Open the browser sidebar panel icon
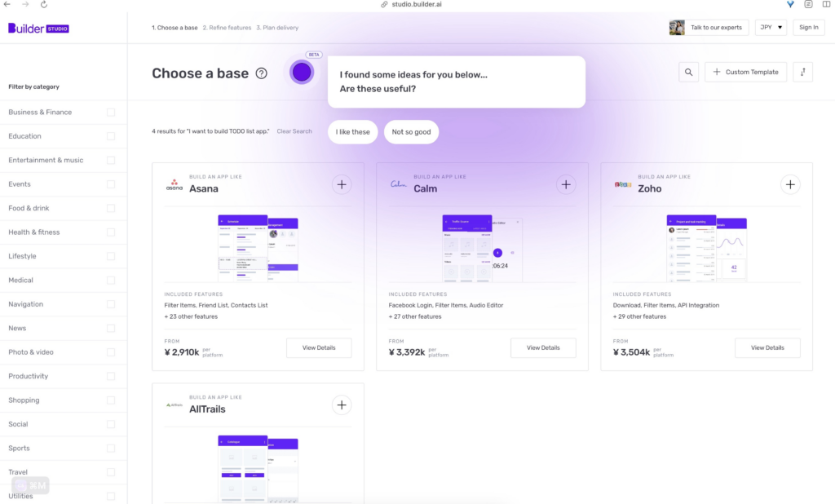 pos(827,4)
